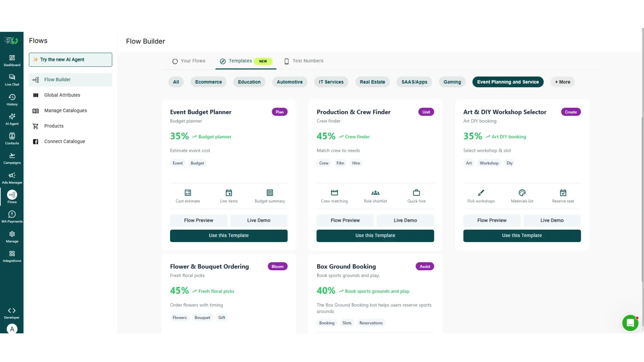Open Campaigns in the sidebar
The height and width of the screenshot is (362, 644).
tap(12, 159)
